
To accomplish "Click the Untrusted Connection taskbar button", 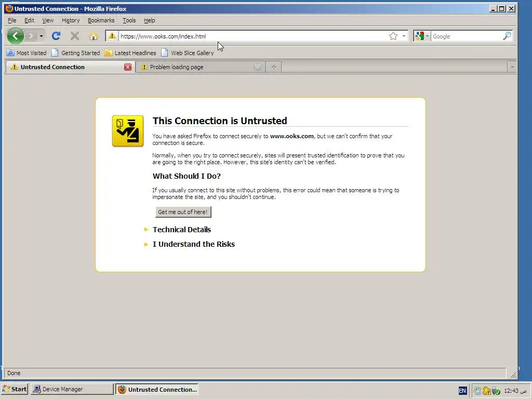I will (157, 389).
